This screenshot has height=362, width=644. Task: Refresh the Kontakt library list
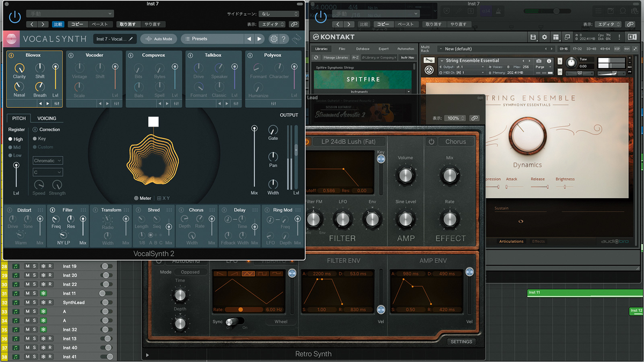click(317, 57)
